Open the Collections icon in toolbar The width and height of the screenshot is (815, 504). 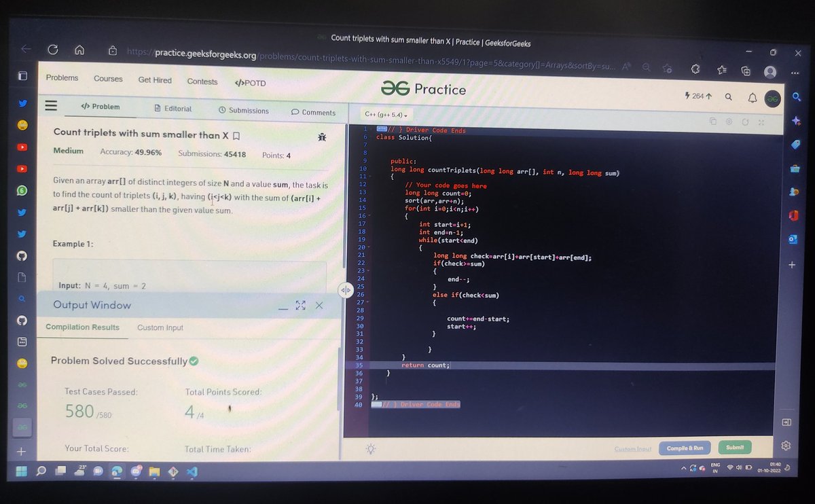tap(746, 70)
